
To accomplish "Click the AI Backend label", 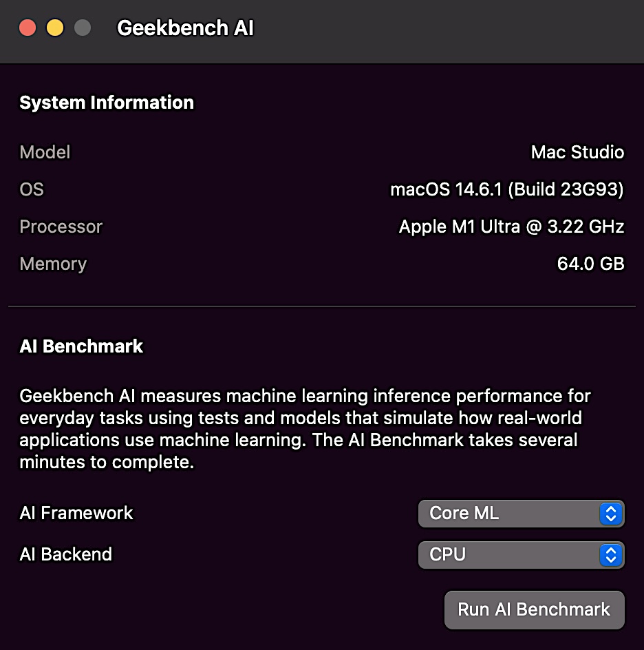I will (66, 554).
